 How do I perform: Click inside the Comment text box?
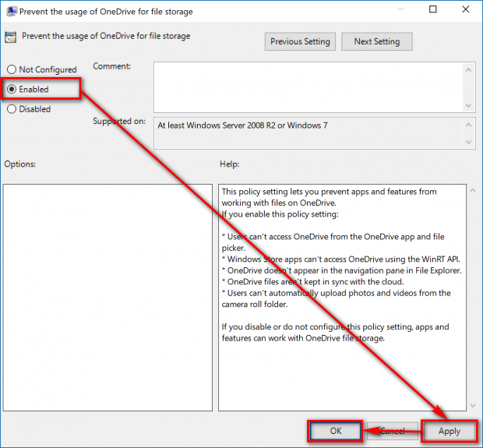[308, 87]
